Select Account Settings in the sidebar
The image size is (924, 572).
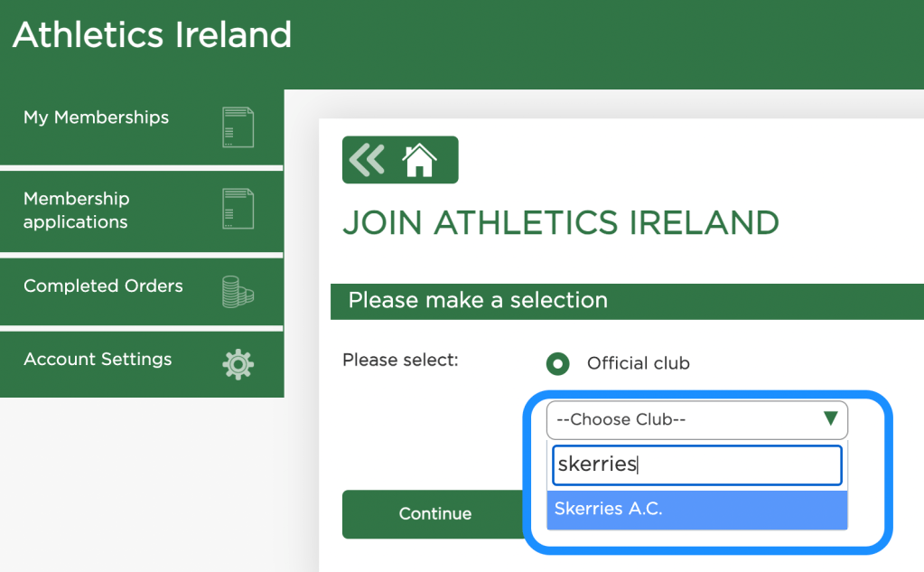coord(98,360)
